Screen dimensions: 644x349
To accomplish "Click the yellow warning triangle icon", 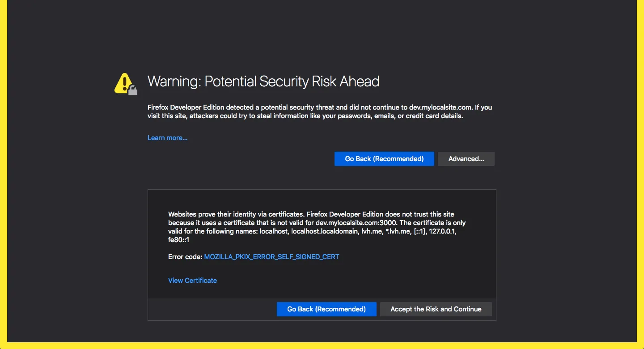I will (x=123, y=82).
